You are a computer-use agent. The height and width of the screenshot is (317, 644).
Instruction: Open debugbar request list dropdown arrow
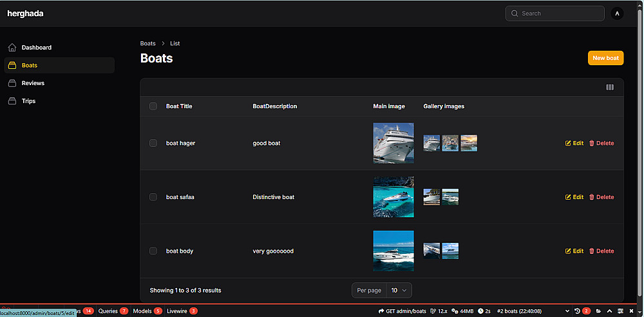coord(567,311)
